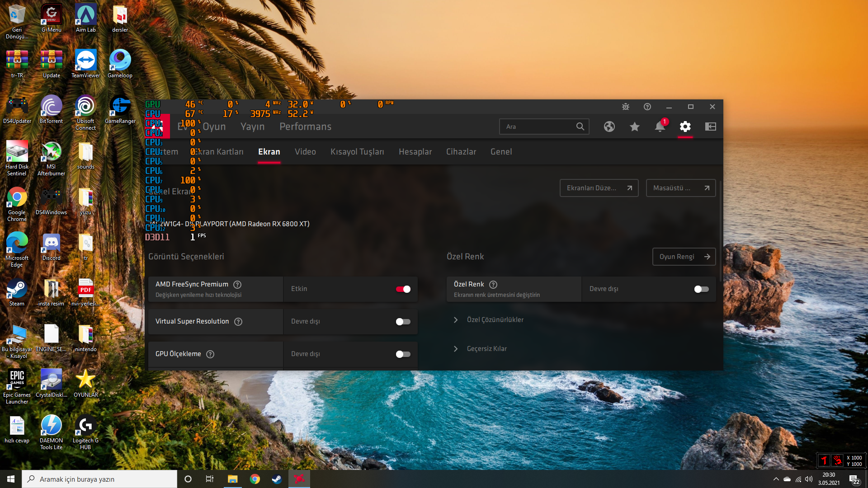The width and height of the screenshot is (868, 488).
Task: Toggle the sidebar panel icon
Action: coord(711,127)
